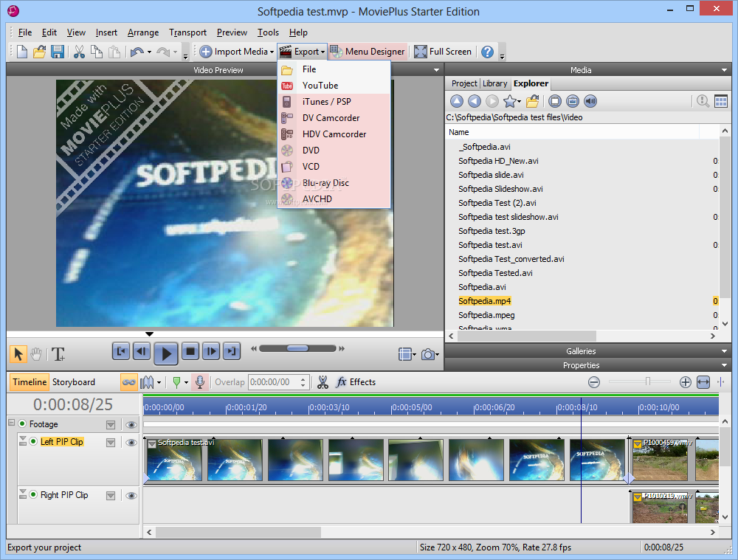738x560 pixels.
Task: Select the arrow pointer tool
Action: click(18, 354)
